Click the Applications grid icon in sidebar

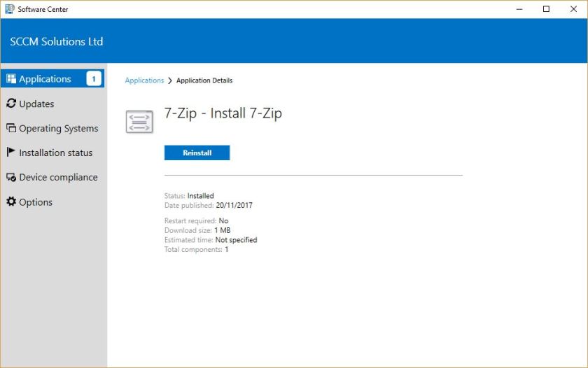(11, 79)
